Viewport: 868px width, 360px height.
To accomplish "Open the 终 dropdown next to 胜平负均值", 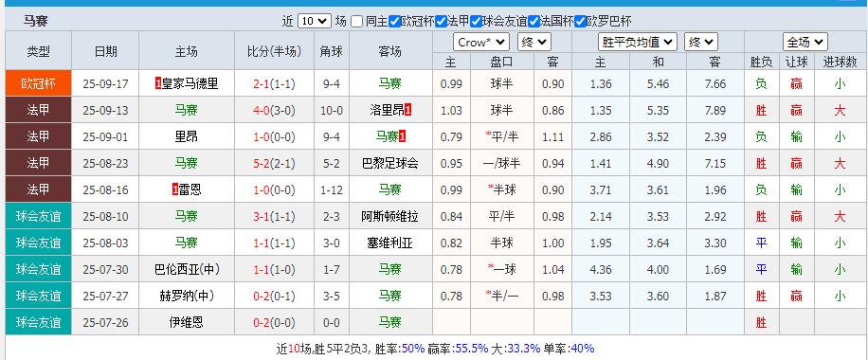I will click(701, 42).
